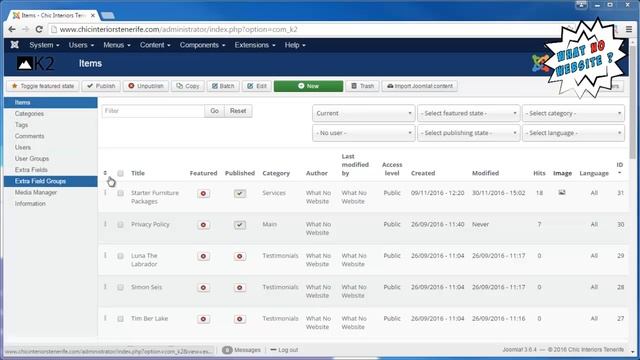Click the Filter search input field
Viewport: 640px width, 360px height.
coord(153,111)
